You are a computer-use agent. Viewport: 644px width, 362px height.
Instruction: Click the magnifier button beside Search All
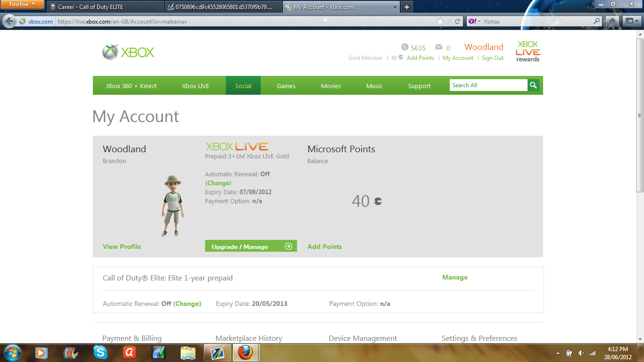tap(533, 85)
